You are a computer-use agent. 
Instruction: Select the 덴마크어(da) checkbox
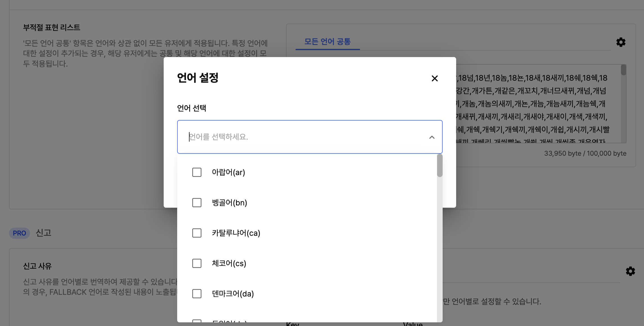point(197,294)
